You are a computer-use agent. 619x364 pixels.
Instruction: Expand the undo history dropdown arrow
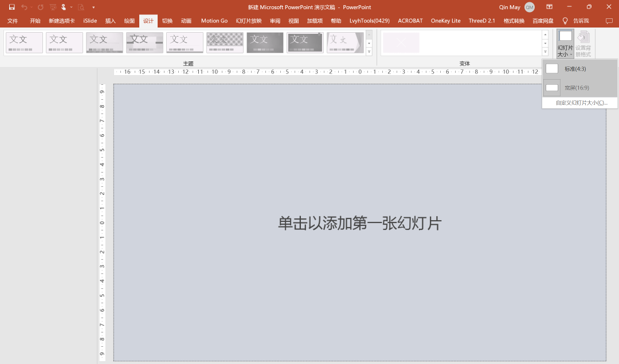click(31, 7)
